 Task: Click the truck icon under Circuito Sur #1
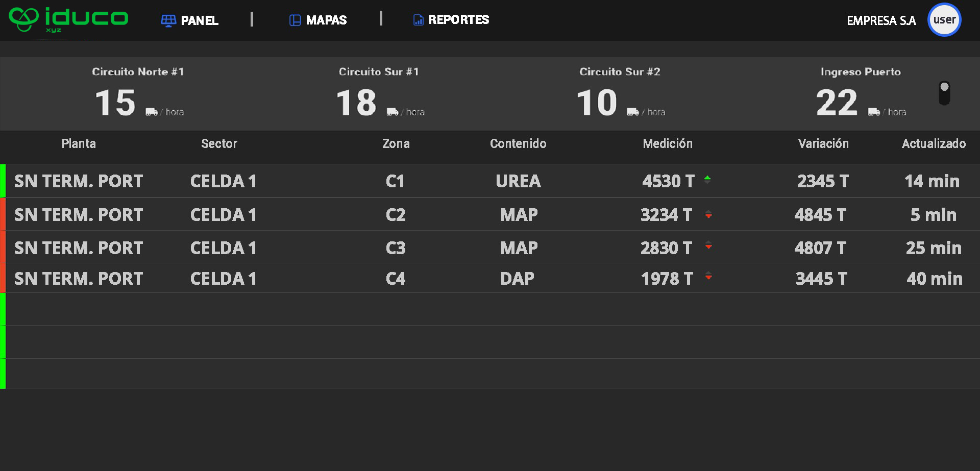[x=393, y=112]
